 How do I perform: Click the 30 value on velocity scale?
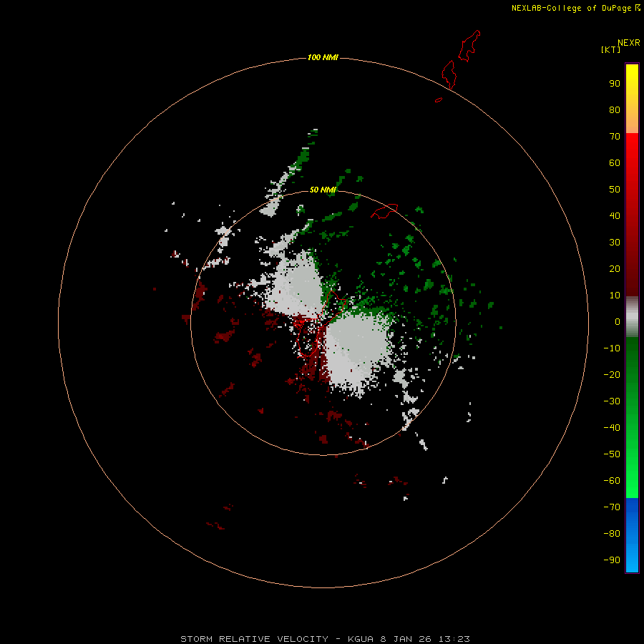[615, 243]
